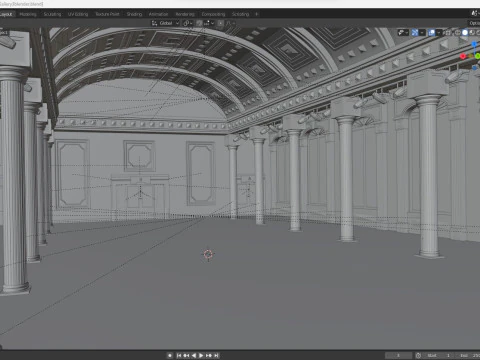Viewport: 480px width, 360px height.
Task: Toggle the show overlays button
Action: click(432, 33)
